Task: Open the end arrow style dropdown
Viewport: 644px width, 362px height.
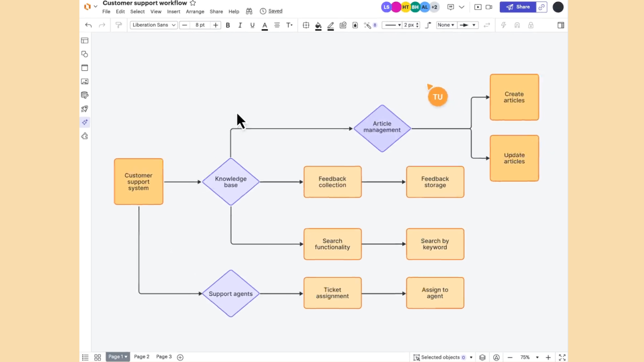Action: 468,25
